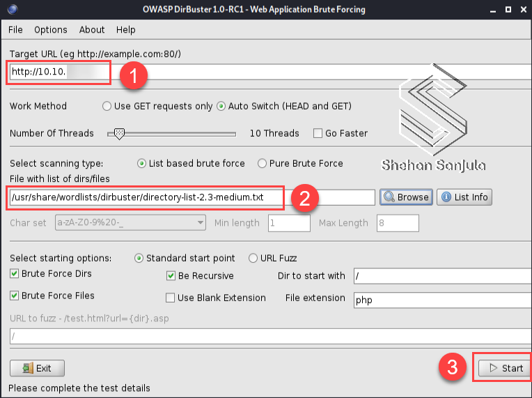
Task: Maximize the DirBuster window
Action: pyautogui.click(x=508, y=10)
